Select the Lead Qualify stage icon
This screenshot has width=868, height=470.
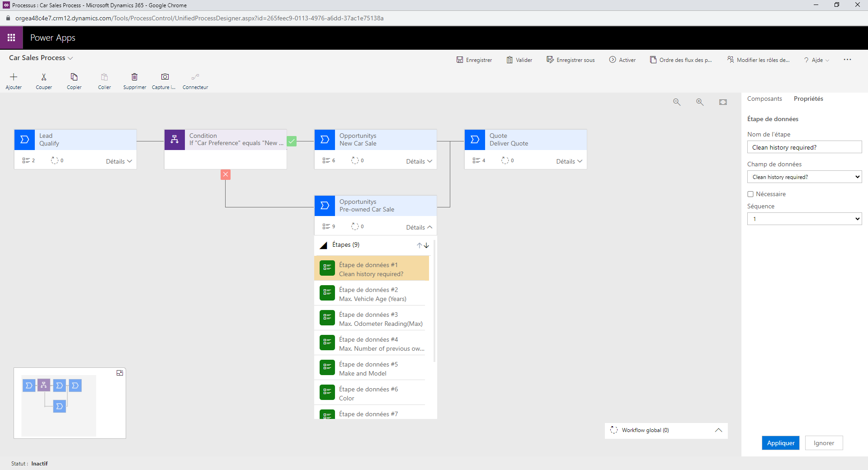pyautogui.click(x=25, y=140)
